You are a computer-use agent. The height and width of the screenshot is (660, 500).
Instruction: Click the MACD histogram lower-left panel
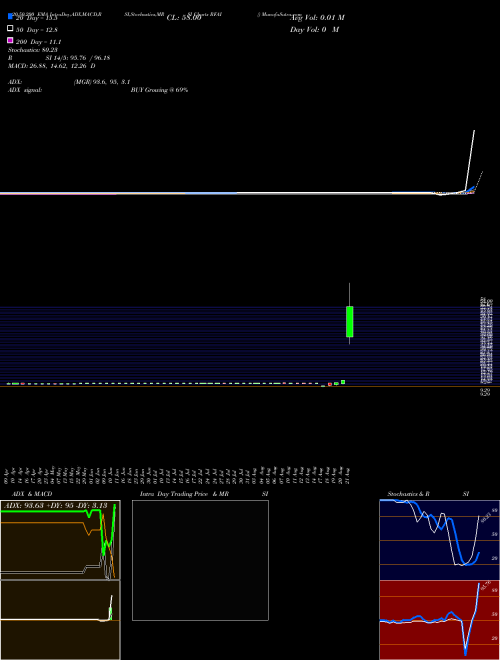(x=60, y=620)
